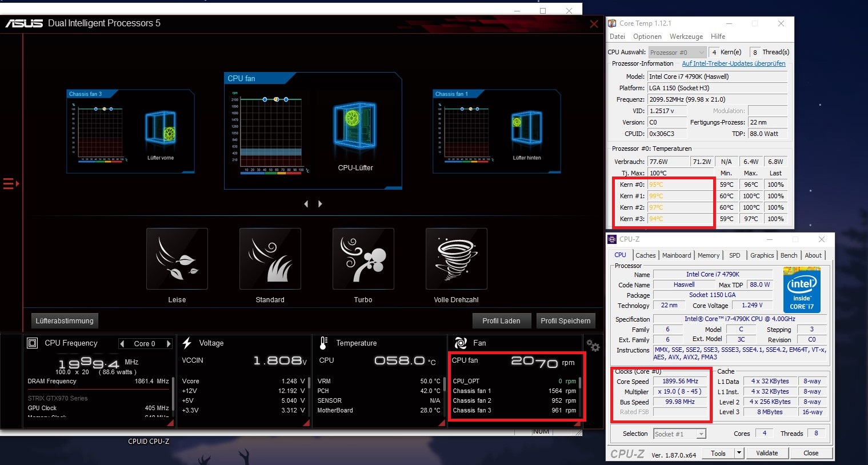Screen dimensions: 868x465
Task: Click the CPUID CPU-Z desktop label
Action: coord(149,442)
